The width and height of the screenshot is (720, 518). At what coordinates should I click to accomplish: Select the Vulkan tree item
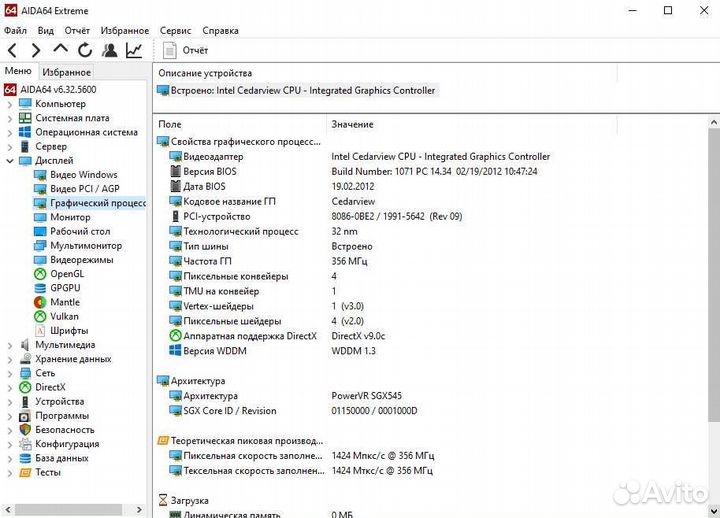coord(64,316)
